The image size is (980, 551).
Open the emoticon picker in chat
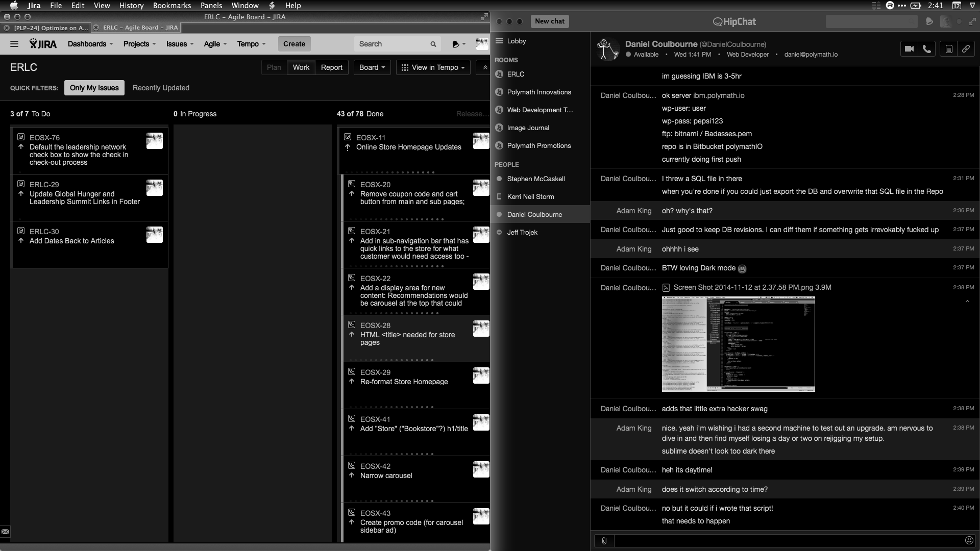969,540
